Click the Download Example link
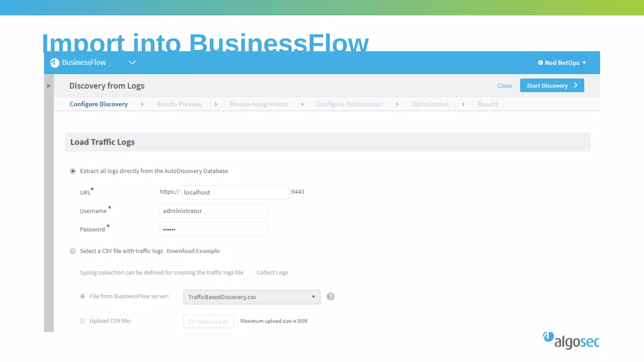 (x=193, y=251)
